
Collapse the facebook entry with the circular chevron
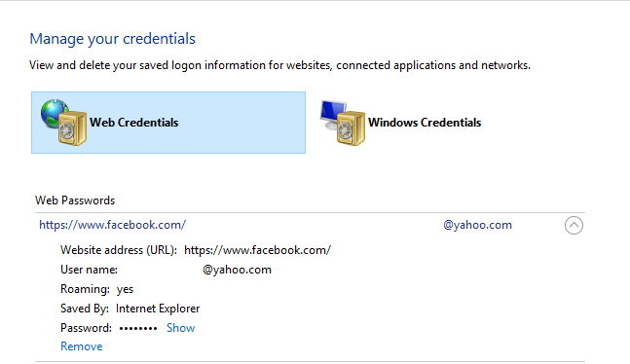click(x=574, y=225)
